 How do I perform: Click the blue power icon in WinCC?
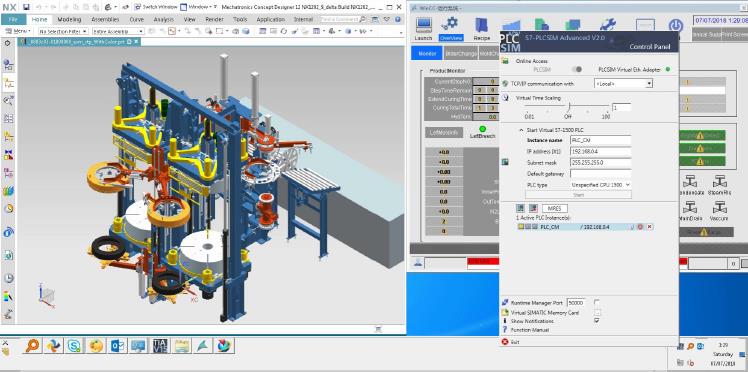click(x=675, y=25)
